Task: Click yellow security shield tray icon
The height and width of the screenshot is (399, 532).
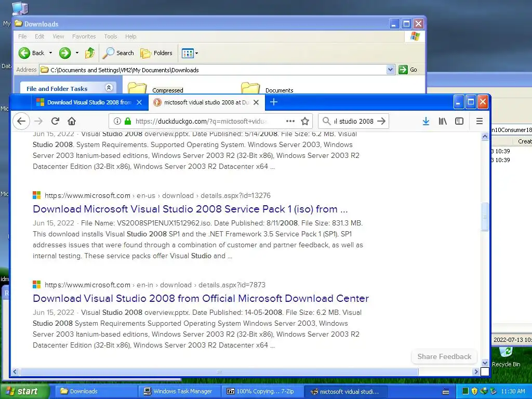Action: 475,391
